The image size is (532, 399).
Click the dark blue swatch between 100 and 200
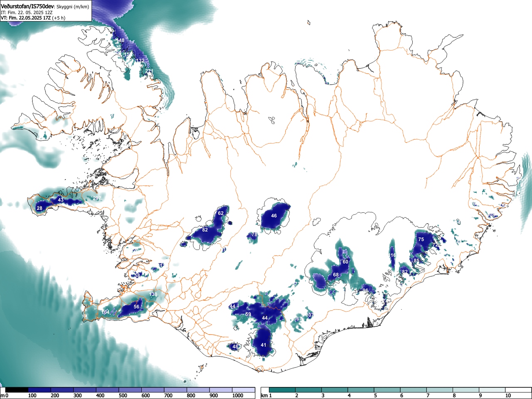pos(39,390)
